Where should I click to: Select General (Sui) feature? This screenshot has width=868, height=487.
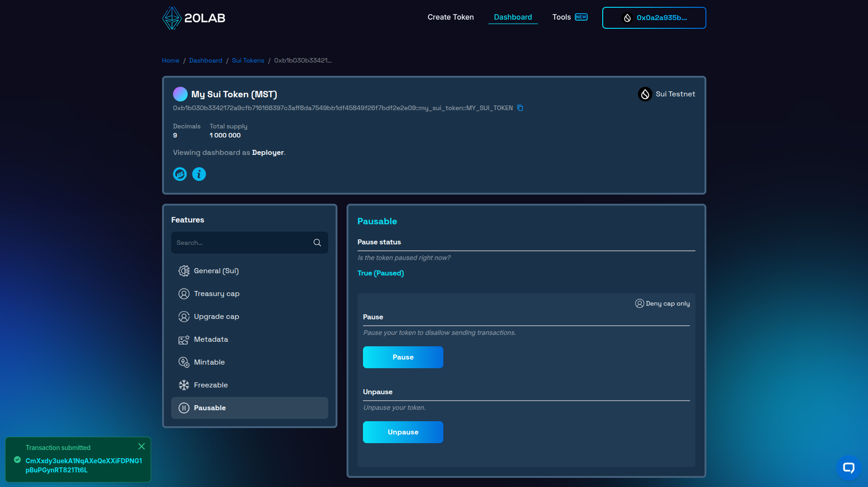250,271
